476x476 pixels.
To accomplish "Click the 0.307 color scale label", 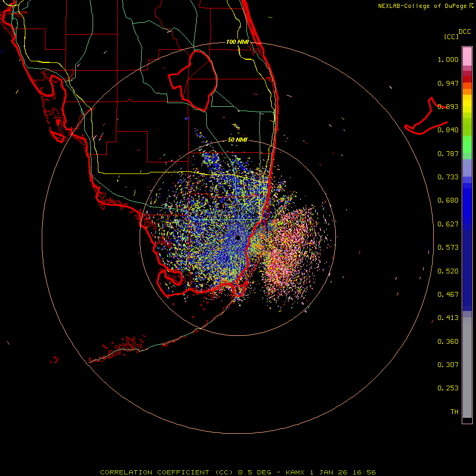I will pyautogui.click(x=448, y=365).
